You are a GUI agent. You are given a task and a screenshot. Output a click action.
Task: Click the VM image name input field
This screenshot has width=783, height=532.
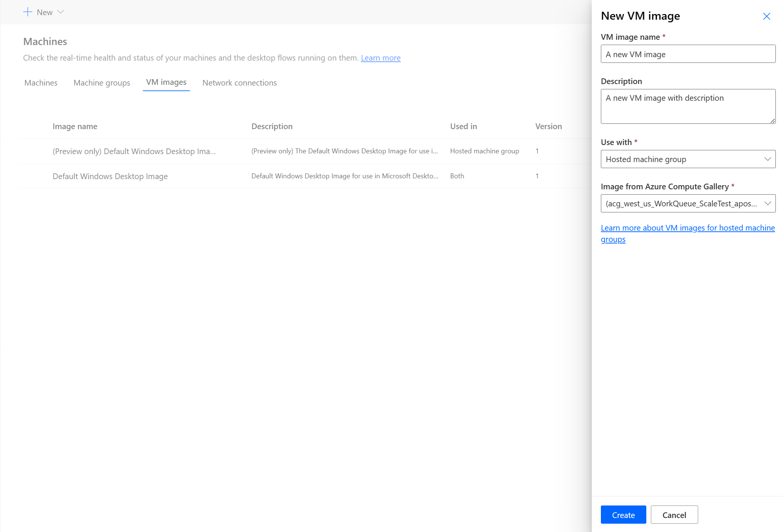point(688,54)
